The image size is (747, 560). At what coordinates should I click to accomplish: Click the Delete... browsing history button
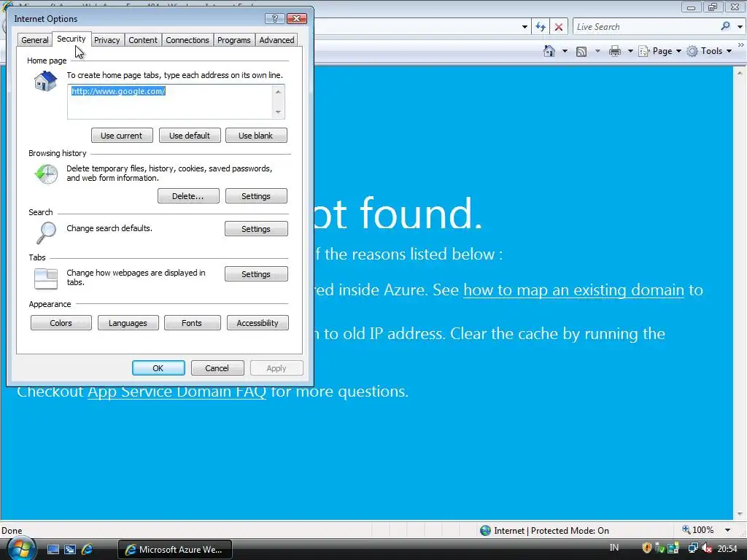point(188,195)
